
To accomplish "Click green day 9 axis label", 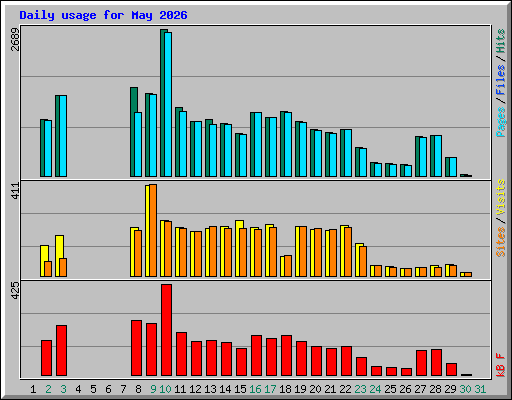I will (153, 389).
